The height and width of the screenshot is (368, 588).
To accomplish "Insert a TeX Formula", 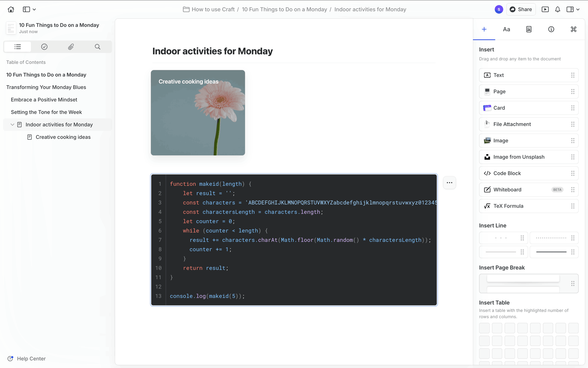I will pos(529,206).
